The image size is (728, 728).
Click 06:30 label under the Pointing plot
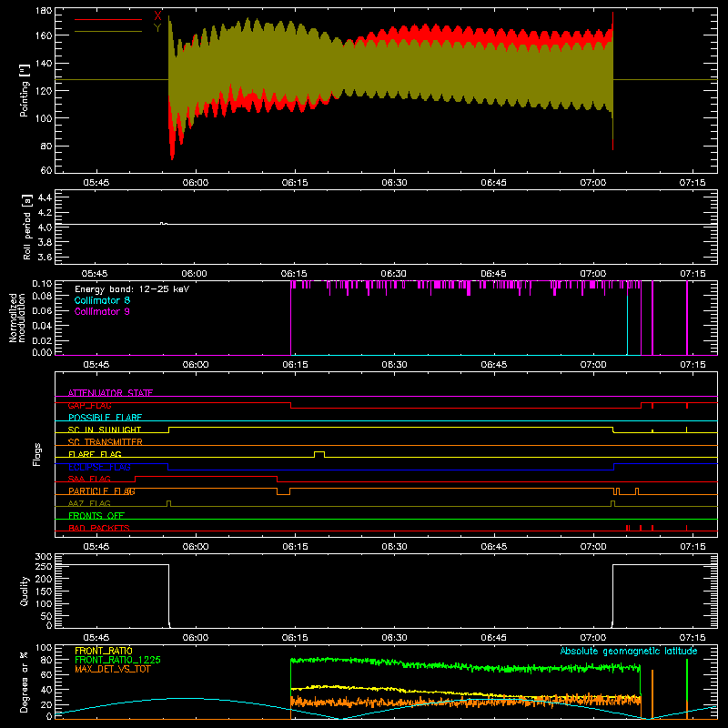tap(394, 183)
